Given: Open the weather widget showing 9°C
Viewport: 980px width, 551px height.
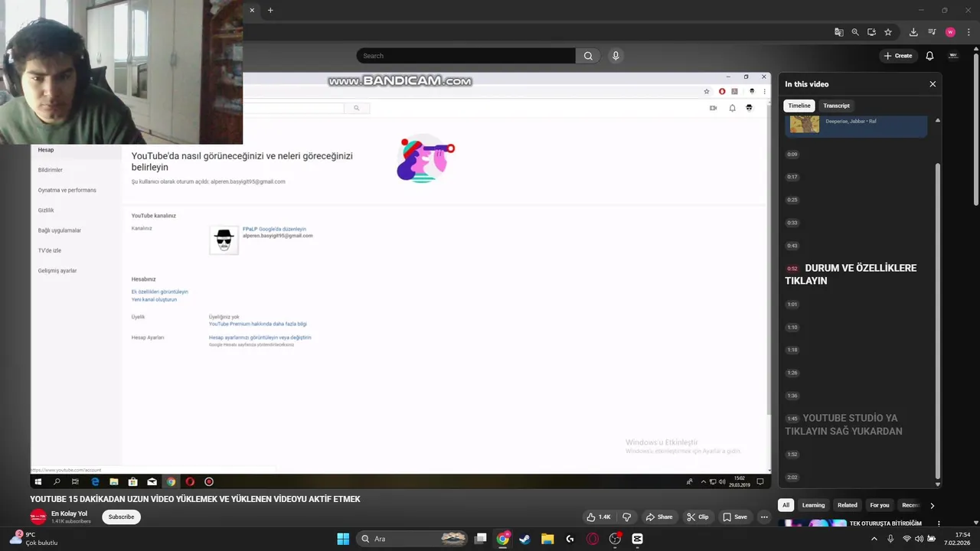Looking at the screenshot, I should click(34, 538).
